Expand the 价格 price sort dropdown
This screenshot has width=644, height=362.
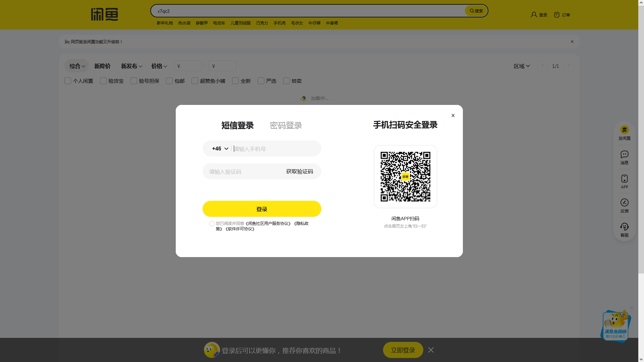tap(159, 66)
